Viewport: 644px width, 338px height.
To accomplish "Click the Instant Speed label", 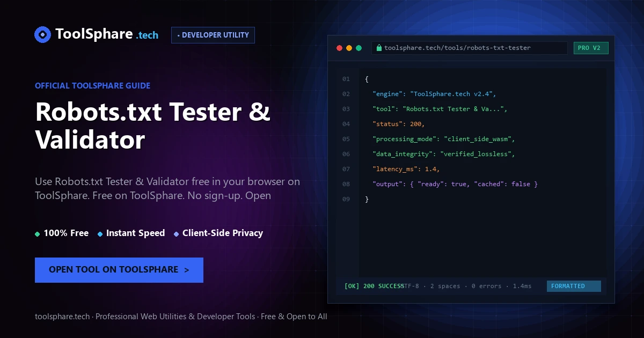I will 135,233.
